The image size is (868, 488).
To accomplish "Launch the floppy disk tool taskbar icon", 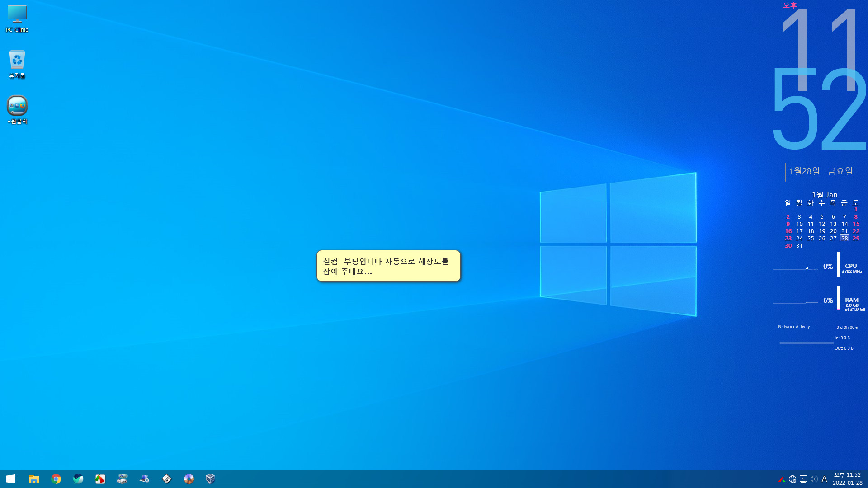I will click(x=167, y=479).
